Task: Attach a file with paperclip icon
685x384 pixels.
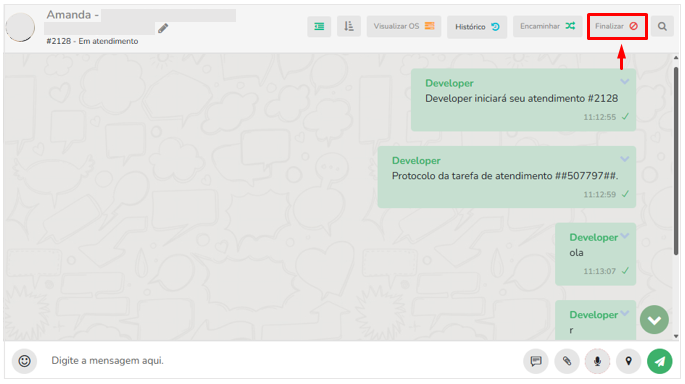Action: tap(567, 361)
